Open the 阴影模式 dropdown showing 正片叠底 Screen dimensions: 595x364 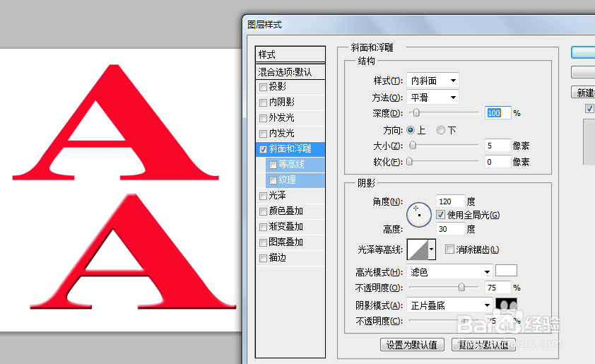pos(449,305)
